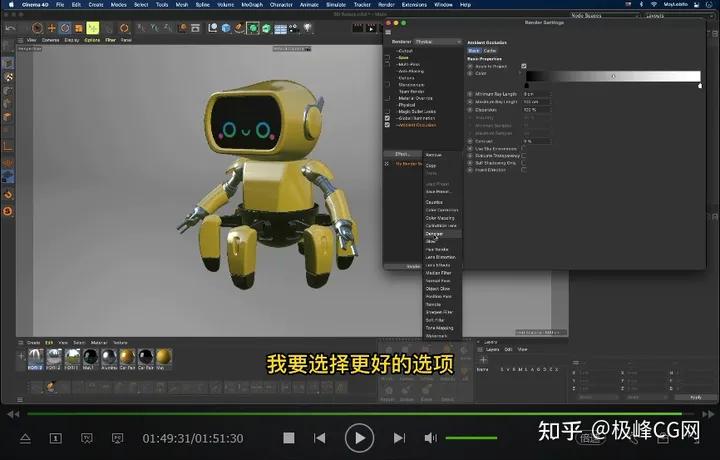720x460 pixels.
Task: Open the viewport hamburger menu
Action: [20, 40]
